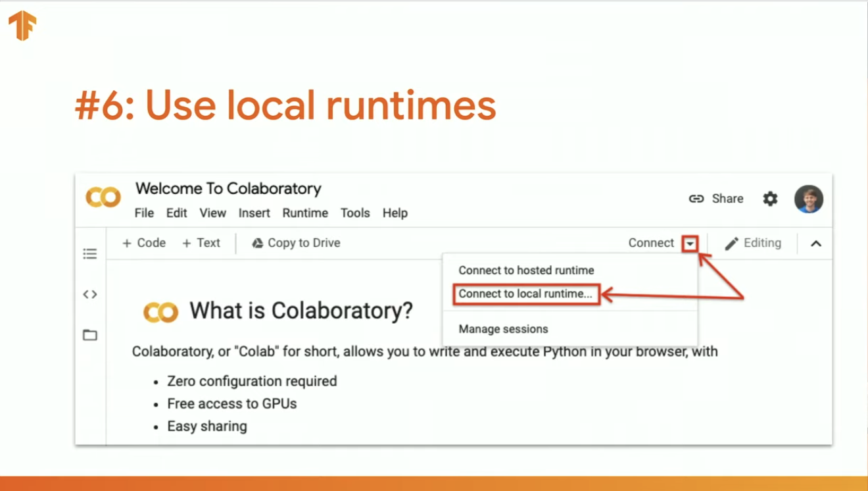Viewport: 868px width, 491px height.
Task: Collapse the header with the up chevron
Action: tap(816, 244)
